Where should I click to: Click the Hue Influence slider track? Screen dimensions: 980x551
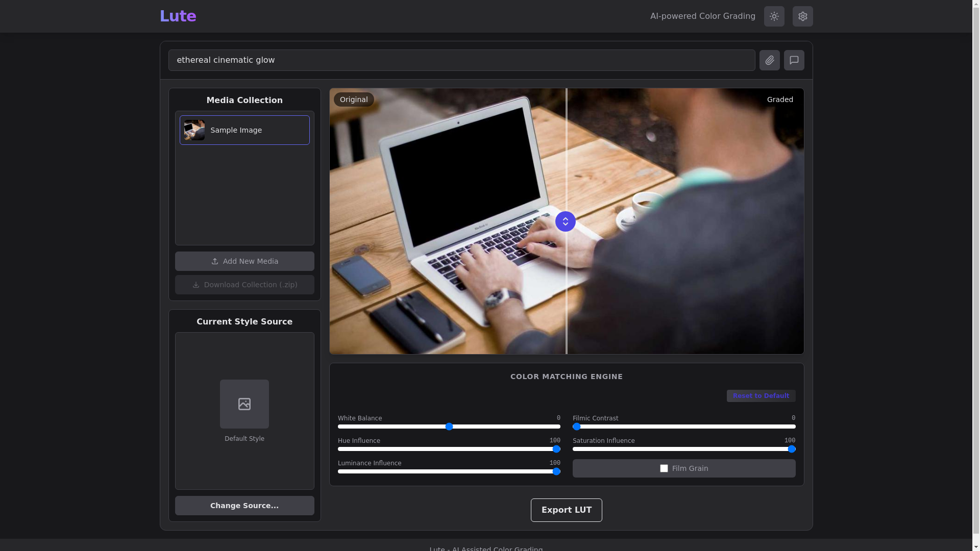point(449,449)
